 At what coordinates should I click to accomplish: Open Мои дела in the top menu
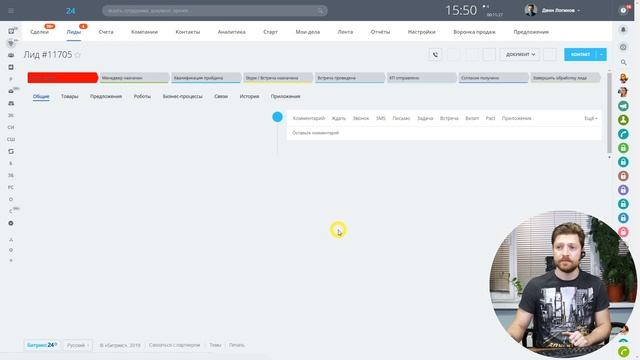click(x=308, y=32)
